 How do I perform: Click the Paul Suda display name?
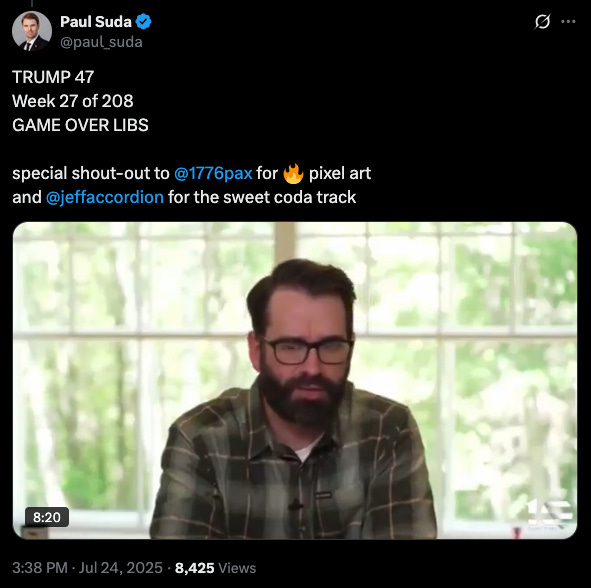pos(96,22)
